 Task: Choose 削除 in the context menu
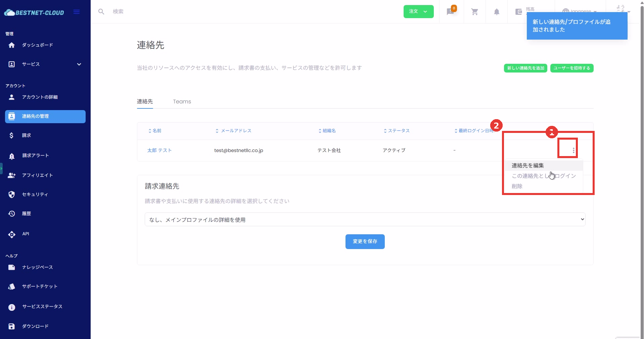517,186
